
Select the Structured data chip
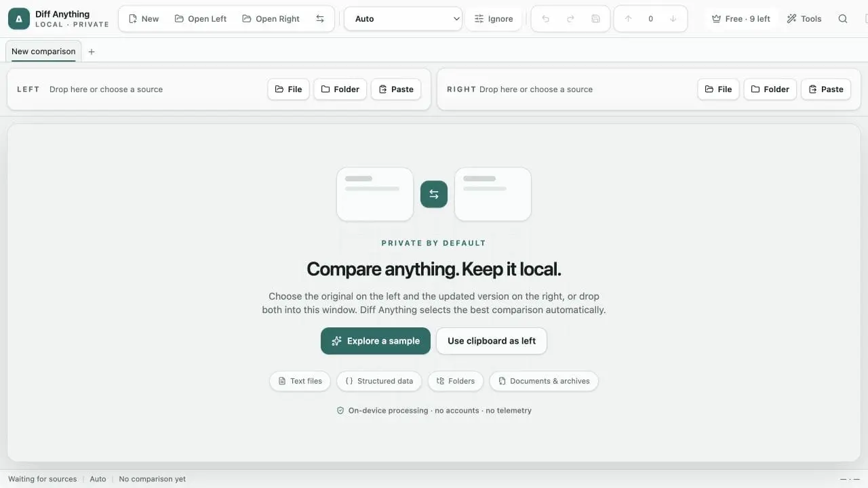click(x=379, y=381)
